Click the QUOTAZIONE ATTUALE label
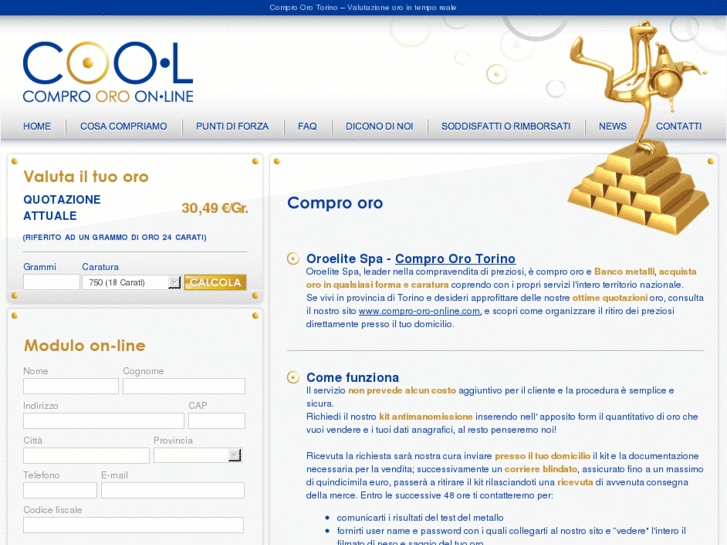 pyautogui.click(x=62, y=207)
